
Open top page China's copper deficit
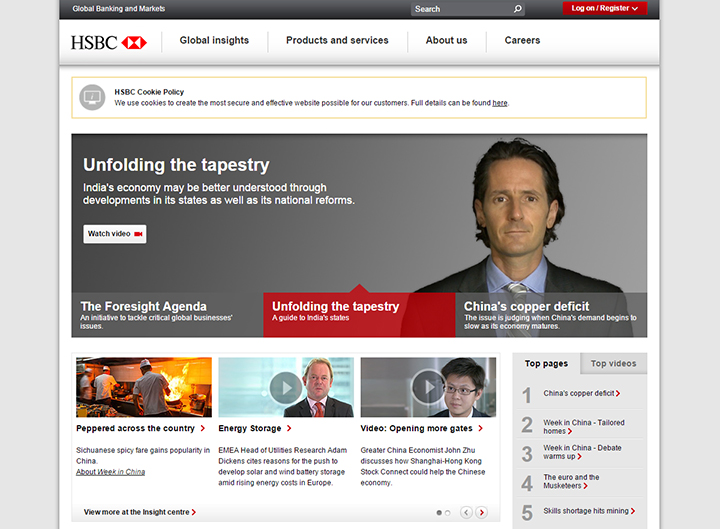582,394
